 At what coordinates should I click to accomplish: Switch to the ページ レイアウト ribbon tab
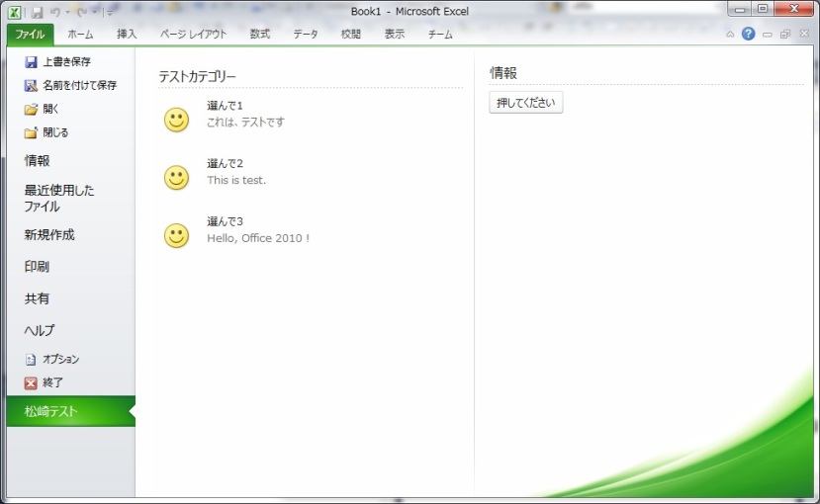(x=193, y=35)
